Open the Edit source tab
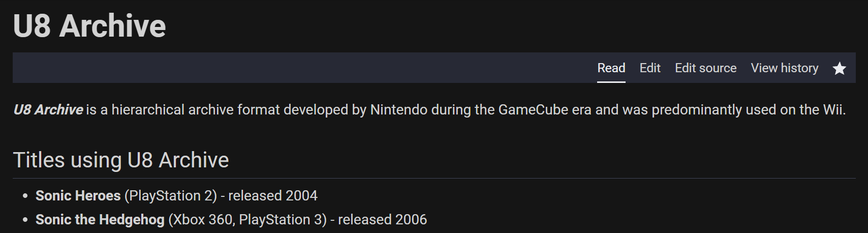 click(x=705, y=68)
